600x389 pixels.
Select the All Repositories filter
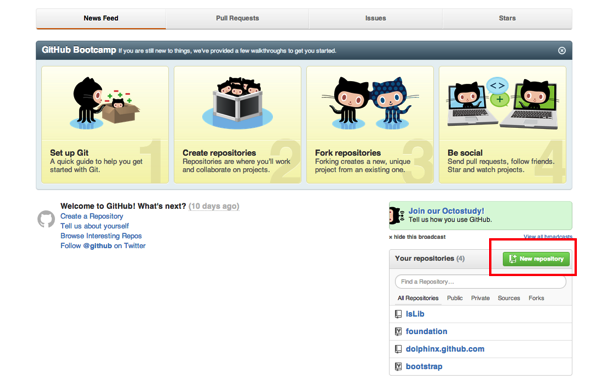click(418, 298)
